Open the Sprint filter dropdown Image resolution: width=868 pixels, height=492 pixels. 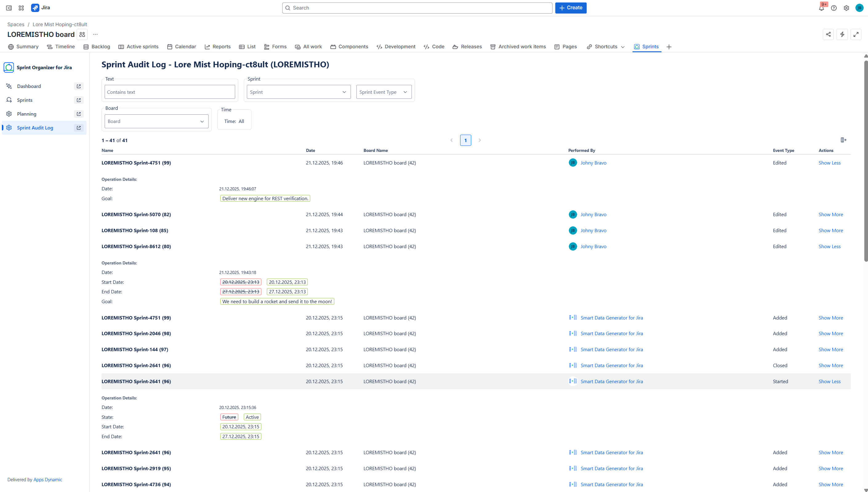tap(298, 92)
